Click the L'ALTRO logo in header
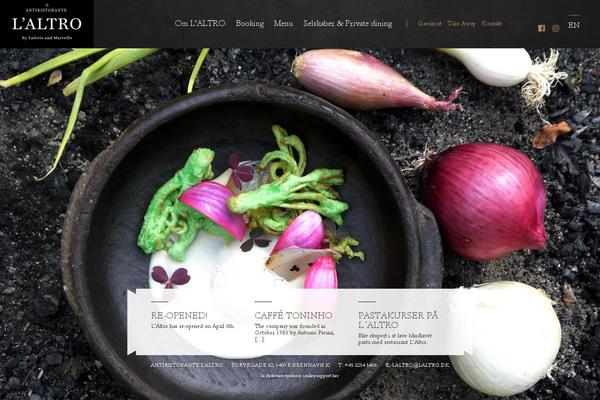600x400 pixels. [x=47, y=24]
